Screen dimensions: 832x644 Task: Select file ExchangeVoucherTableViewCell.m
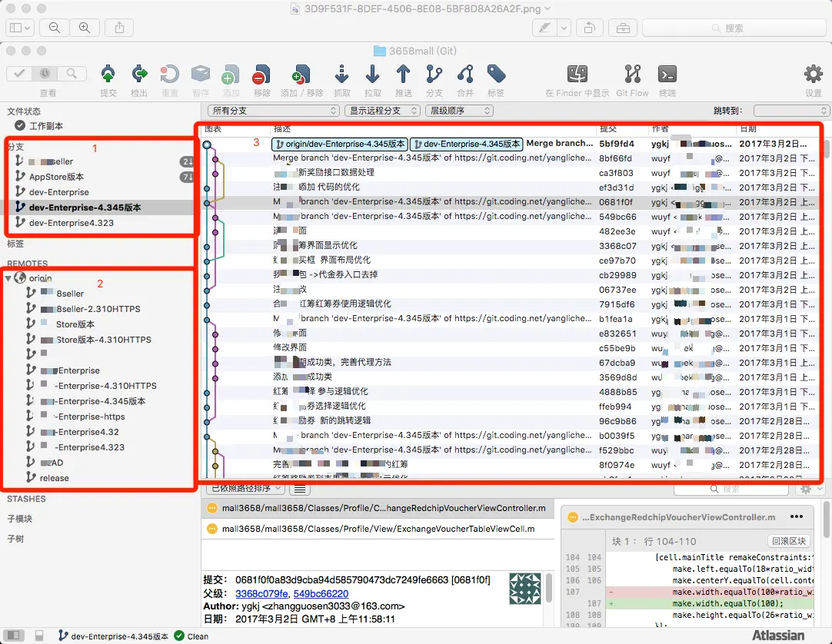pyautogui.click(x=378, y=529)
